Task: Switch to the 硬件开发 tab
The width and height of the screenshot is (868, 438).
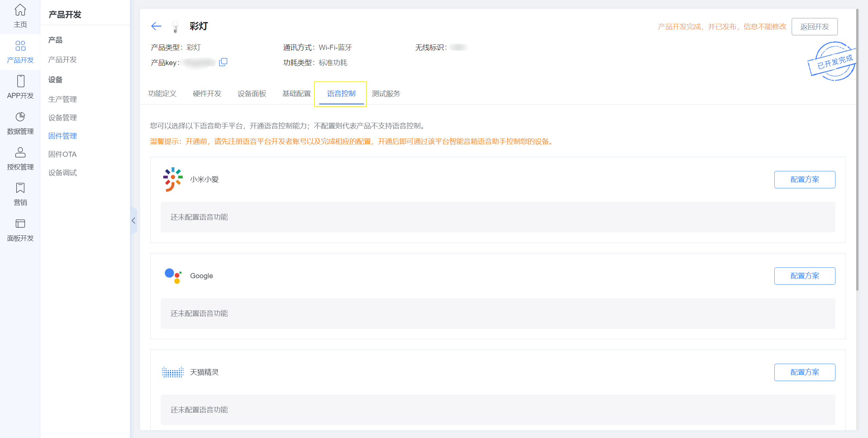Action: [x=207, y=94]
